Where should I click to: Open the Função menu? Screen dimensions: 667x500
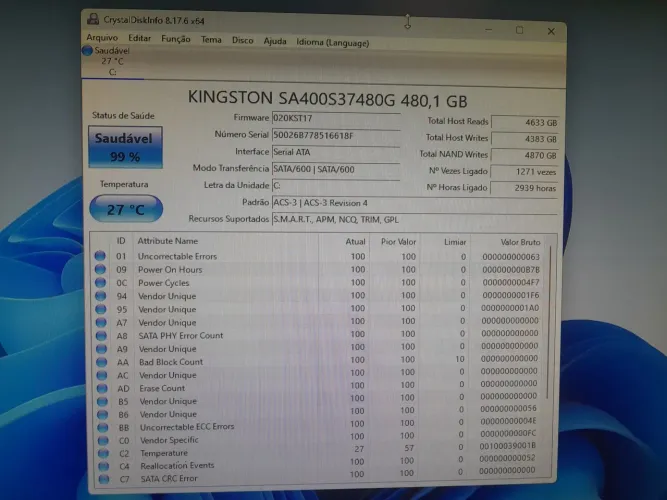click(176, 39)
